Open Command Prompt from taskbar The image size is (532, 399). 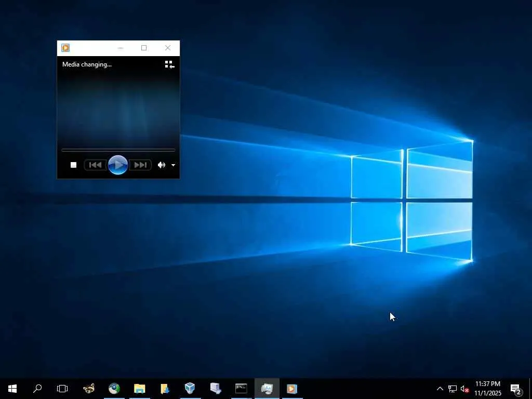click(x=241, y=389)
